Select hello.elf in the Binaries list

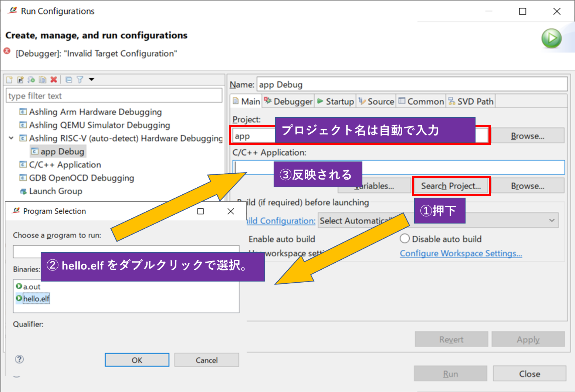[x=36, y=299]
